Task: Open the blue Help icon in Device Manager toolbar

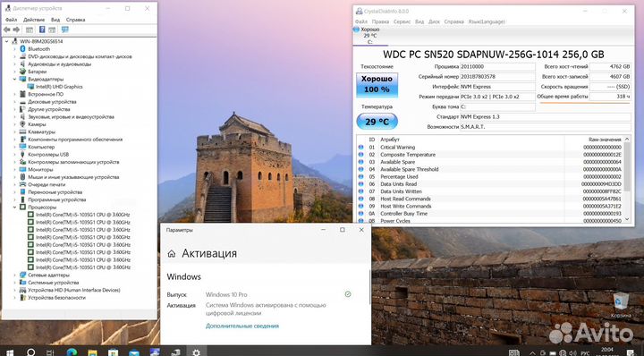Action: [42, 30]
